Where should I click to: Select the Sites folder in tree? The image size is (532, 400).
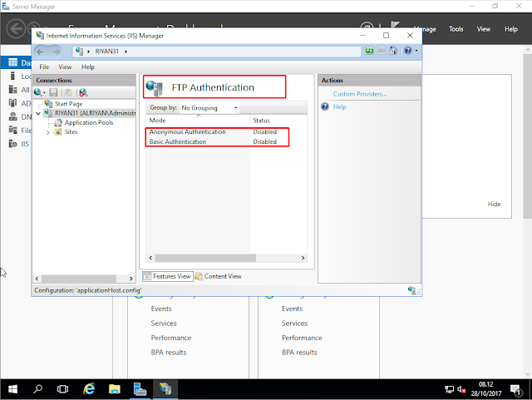(71, 131)
